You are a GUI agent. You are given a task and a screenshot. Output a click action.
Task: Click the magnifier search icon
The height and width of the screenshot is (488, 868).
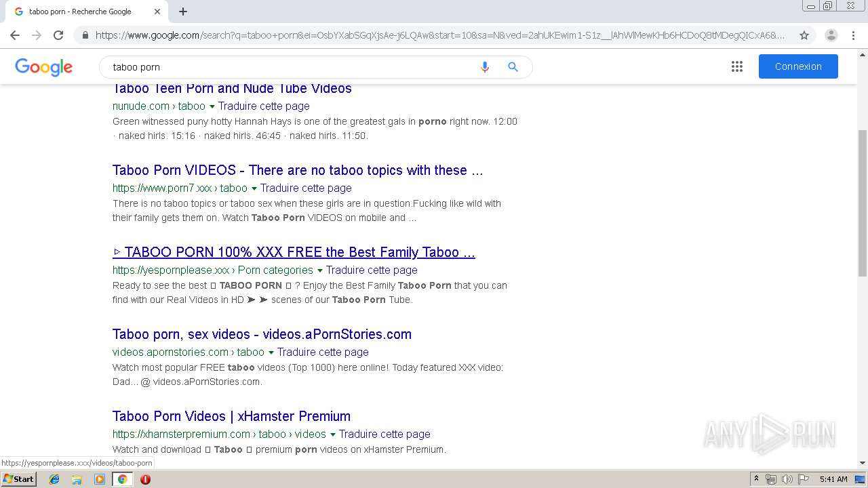(513, 67)
